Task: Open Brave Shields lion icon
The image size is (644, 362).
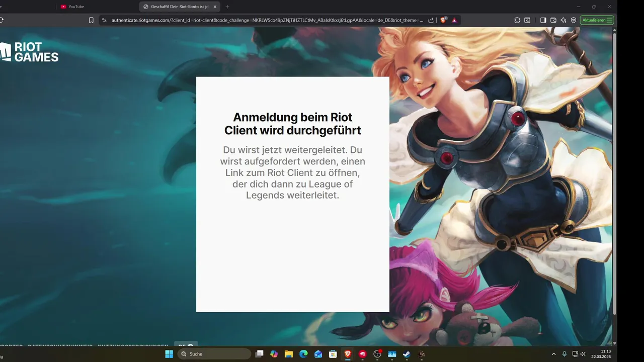Action: 444,20
